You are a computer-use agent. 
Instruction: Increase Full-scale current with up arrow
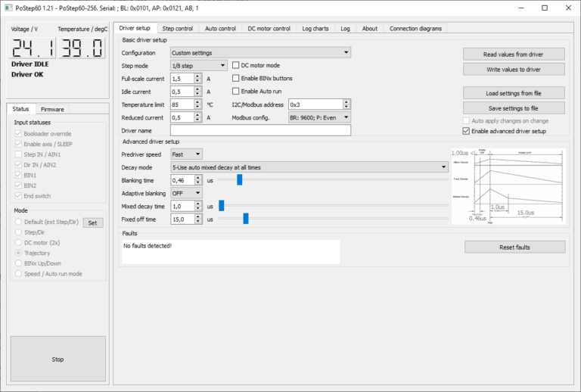pos(197,76)
